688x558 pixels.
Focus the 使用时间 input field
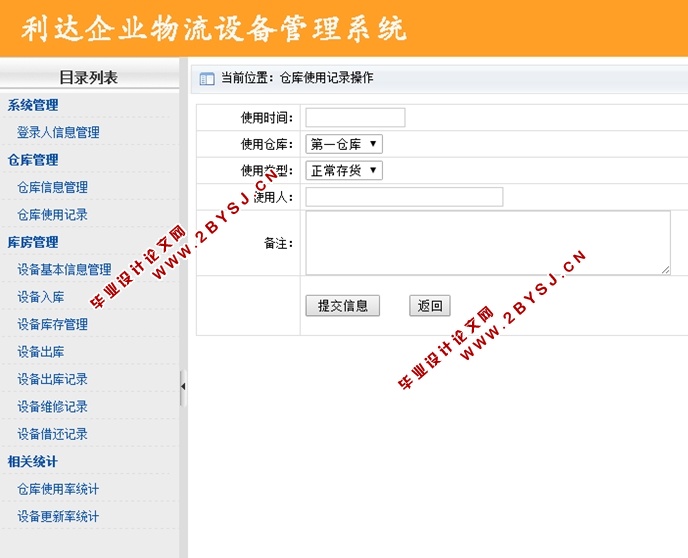[355, 118]
